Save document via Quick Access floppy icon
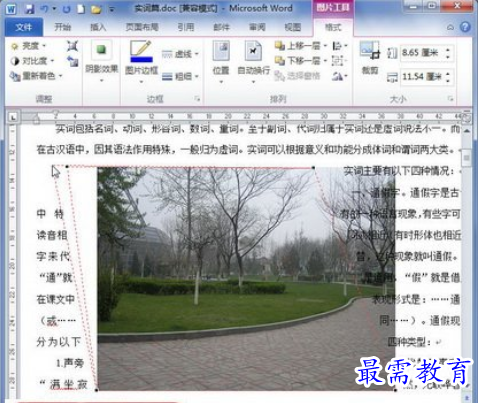479x403 pixels. click(29, 9)
